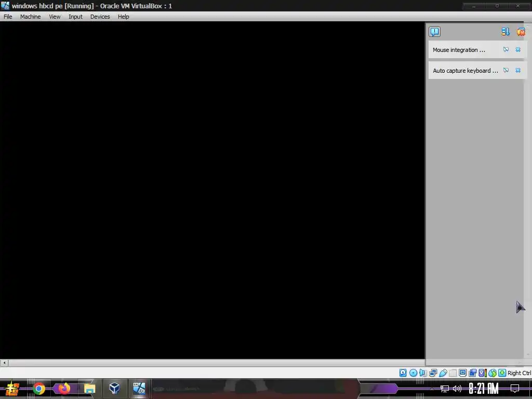Click the shared folders status icon
This screenshot has height=399, width=532.
click(453, 373)
